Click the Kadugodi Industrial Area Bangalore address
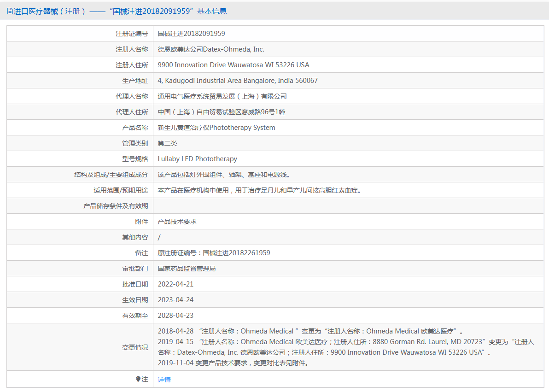549x392 pixels. click(x=238, y=81)
